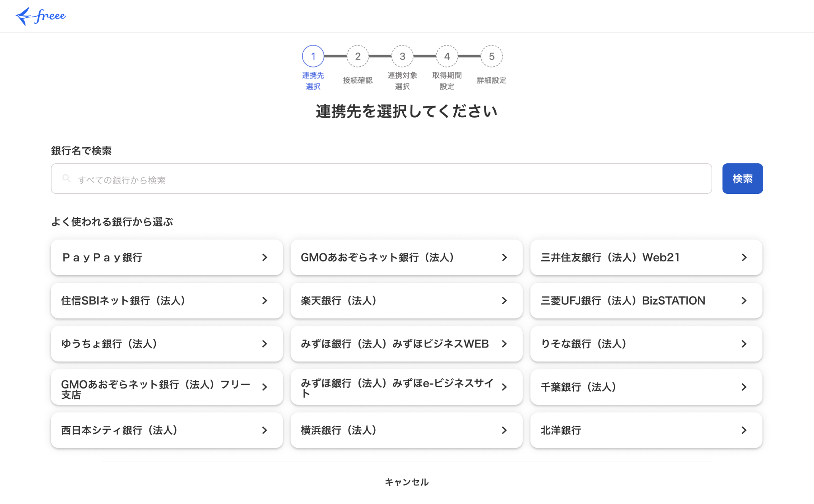Open chevron on 横浜銀行（法人） row
The width and height of the screenshot is (814, 504).
(x=504, y=430)
